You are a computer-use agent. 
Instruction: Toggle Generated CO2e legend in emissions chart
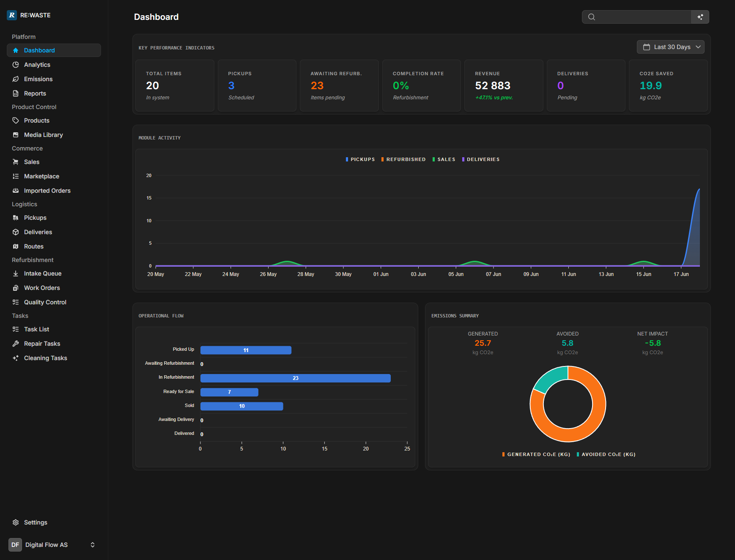coord(536,454)
